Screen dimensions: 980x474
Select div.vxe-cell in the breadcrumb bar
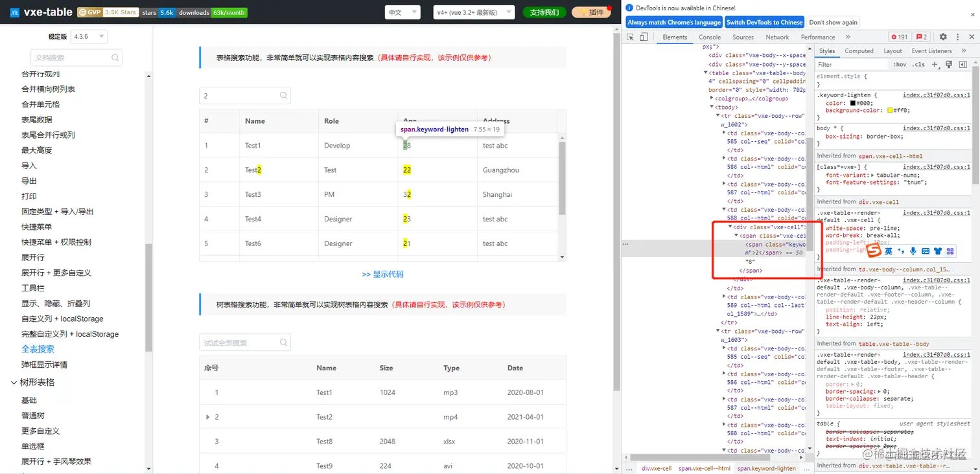pyautogui.click(x=657, y=468)
